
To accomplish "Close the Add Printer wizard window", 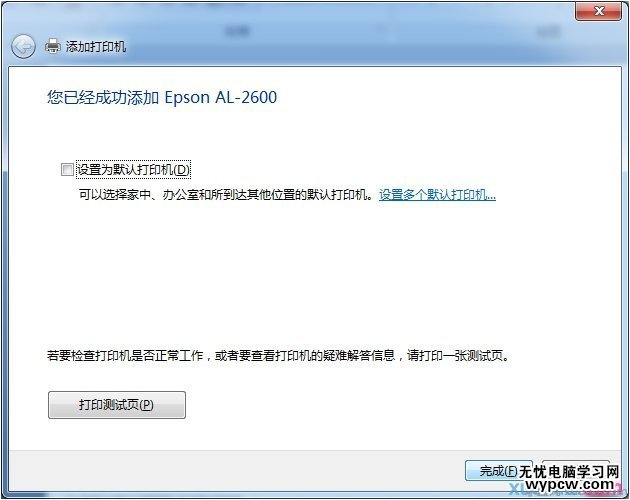I will pyautogui.click(x=599, y=11).
